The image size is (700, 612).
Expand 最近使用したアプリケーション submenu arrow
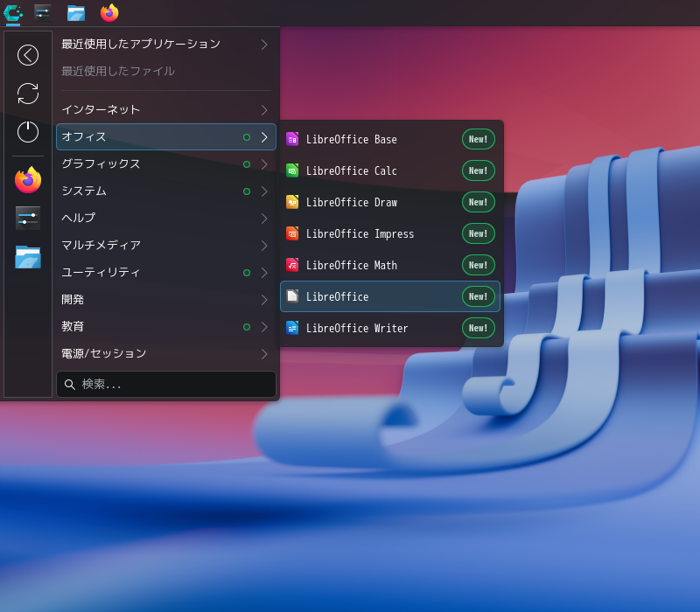[x=264, y=45]
